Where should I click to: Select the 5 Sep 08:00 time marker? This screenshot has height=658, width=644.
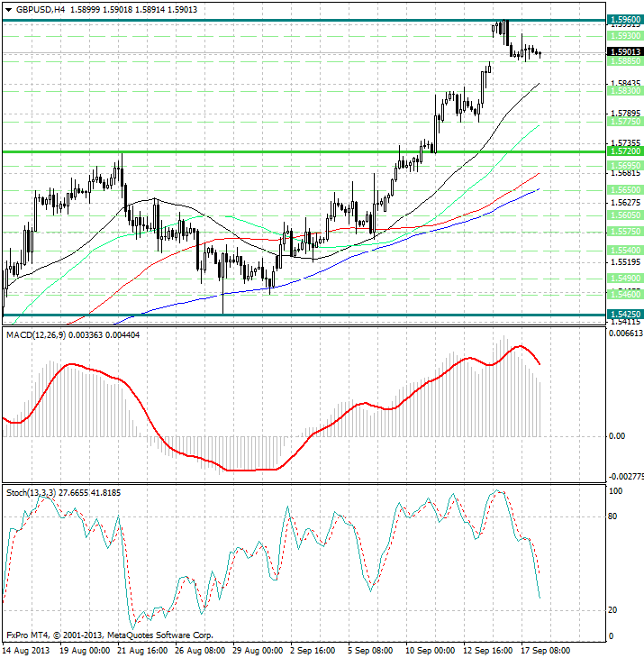pyautogui.click(x=369, y=649)
